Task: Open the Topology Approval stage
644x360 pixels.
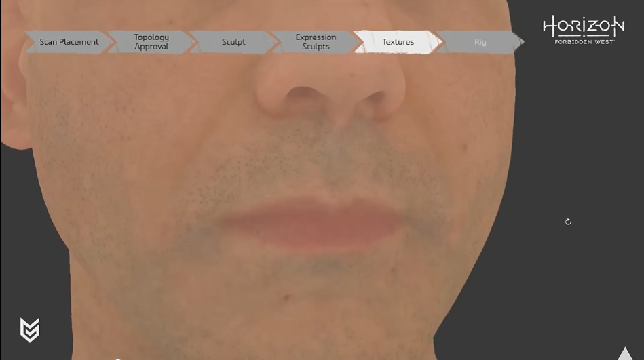Action: tap(151, 42)
